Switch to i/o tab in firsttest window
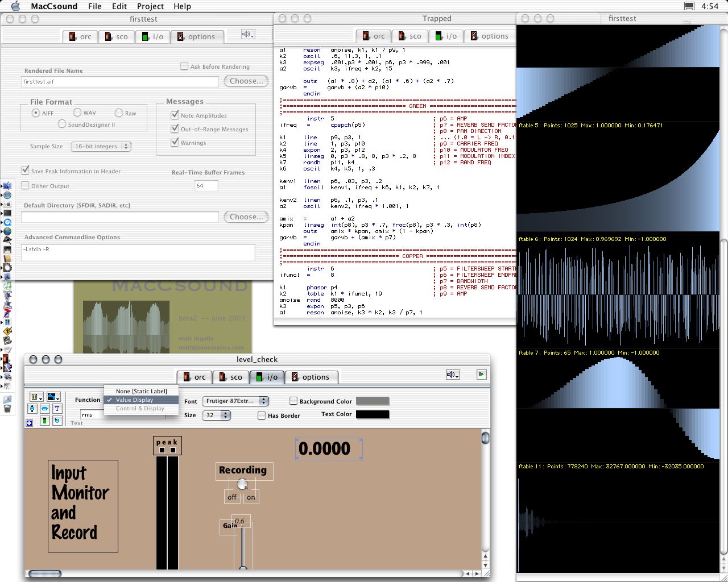 click(x=152, y=36)
